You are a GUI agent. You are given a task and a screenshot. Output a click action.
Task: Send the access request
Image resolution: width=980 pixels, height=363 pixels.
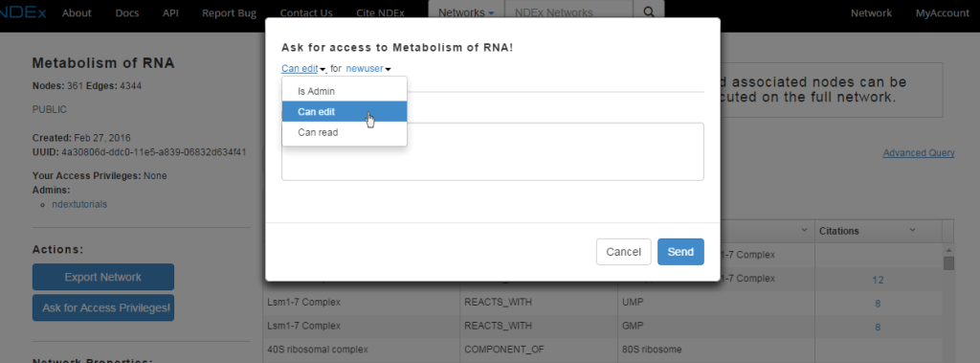click(x=680, y=252)
